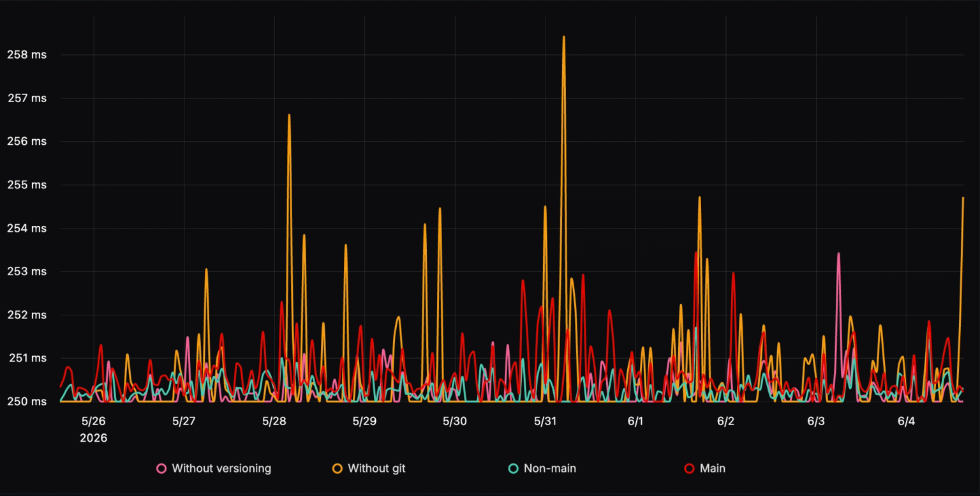Click the 257 ms y-axis label
The width and height of the screenshot is (980, 496).
tap(27, 98)
